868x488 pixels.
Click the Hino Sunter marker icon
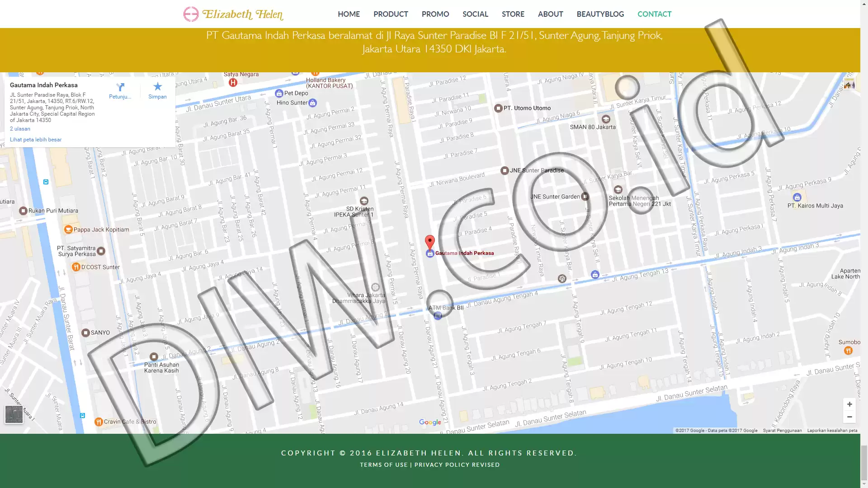click(313, 103)
